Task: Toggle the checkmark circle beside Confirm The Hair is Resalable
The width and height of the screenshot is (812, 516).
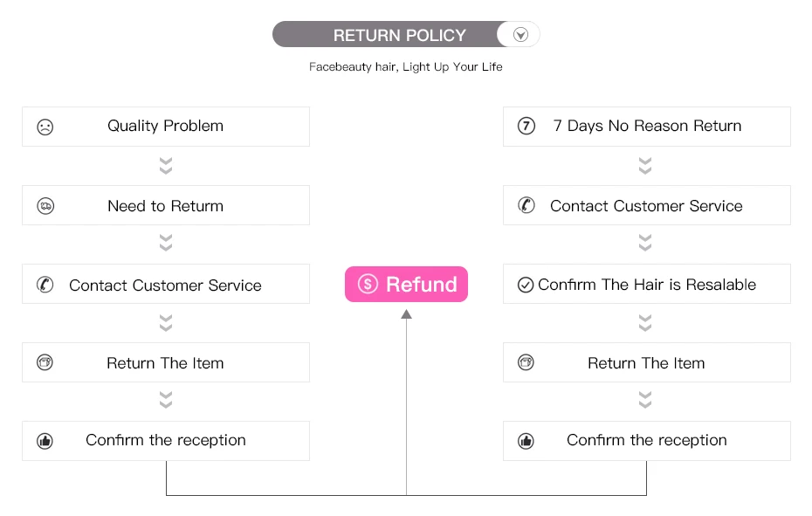Action: (x=526, y=285)
